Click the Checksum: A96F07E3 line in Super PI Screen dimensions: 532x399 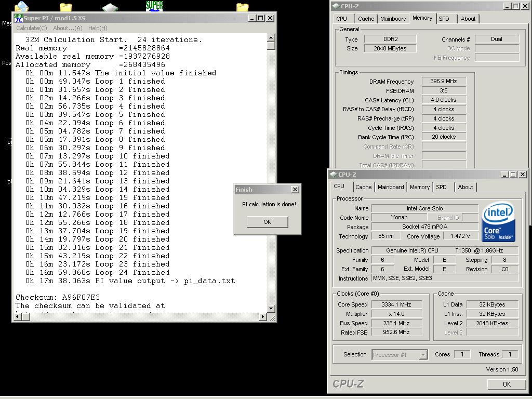pyautogui.click(x=58, y=298)
